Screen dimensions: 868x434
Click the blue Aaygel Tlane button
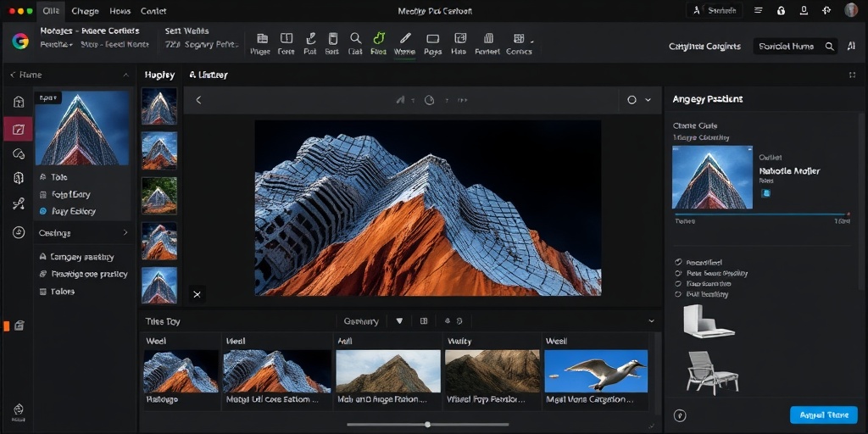tap(824, 415)
